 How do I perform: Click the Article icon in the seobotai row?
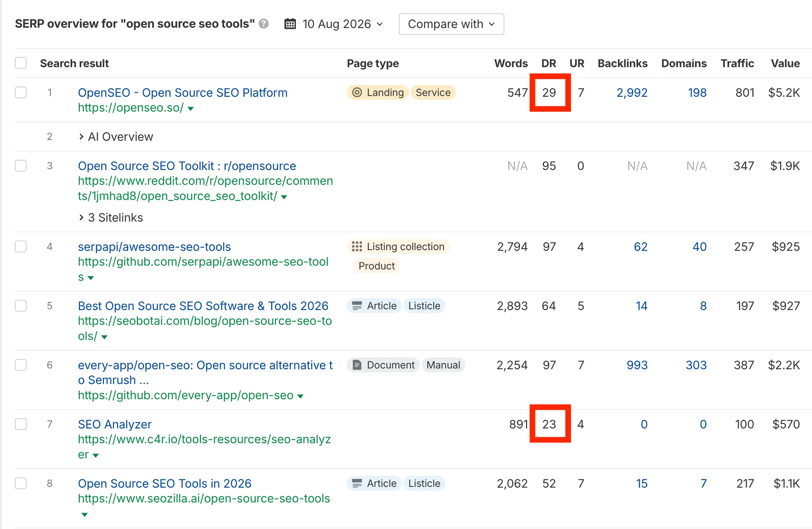[357, 306]
